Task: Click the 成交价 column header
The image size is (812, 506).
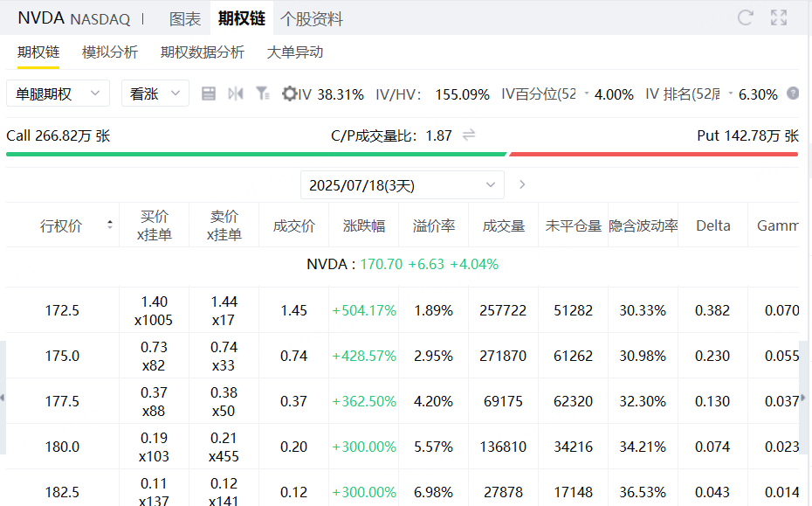Action: [x=294, y=225]
